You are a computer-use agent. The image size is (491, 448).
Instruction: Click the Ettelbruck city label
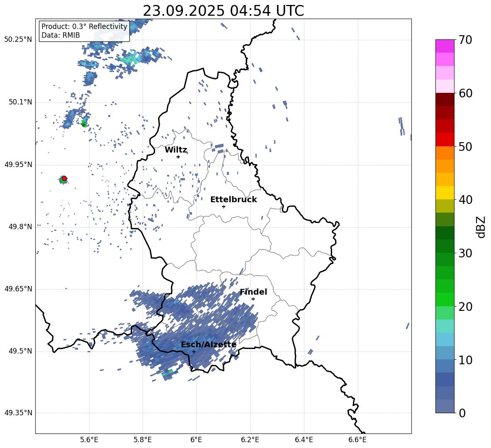point(233,200)
